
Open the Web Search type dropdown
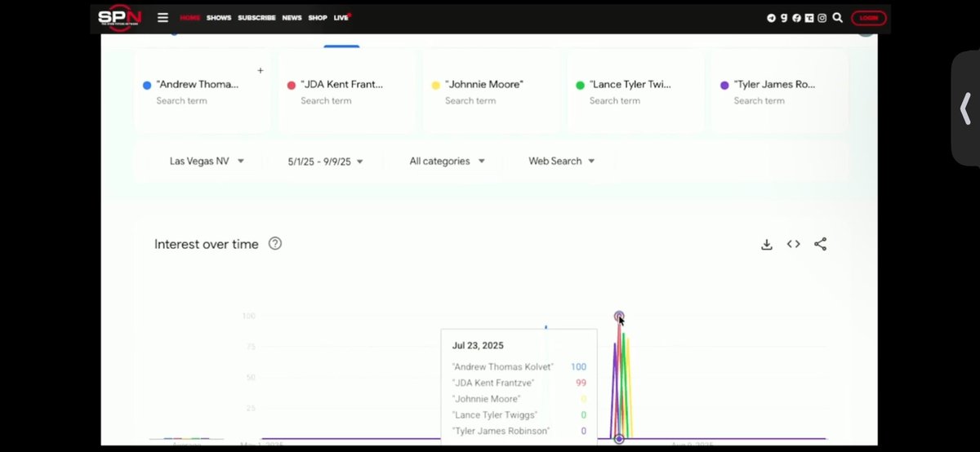(561, 162)
